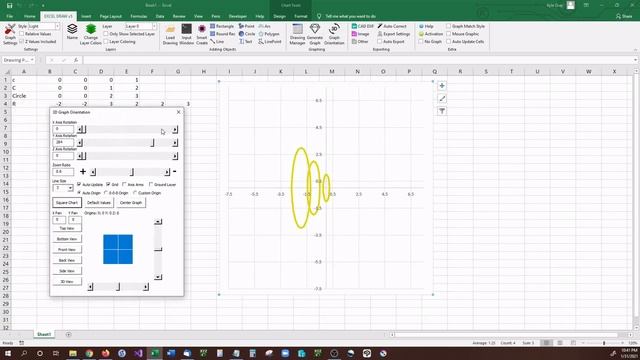Viewport: 640px width, 360px height.
Task: Open the Input Window tool
Action: click(x=187, y=34)
